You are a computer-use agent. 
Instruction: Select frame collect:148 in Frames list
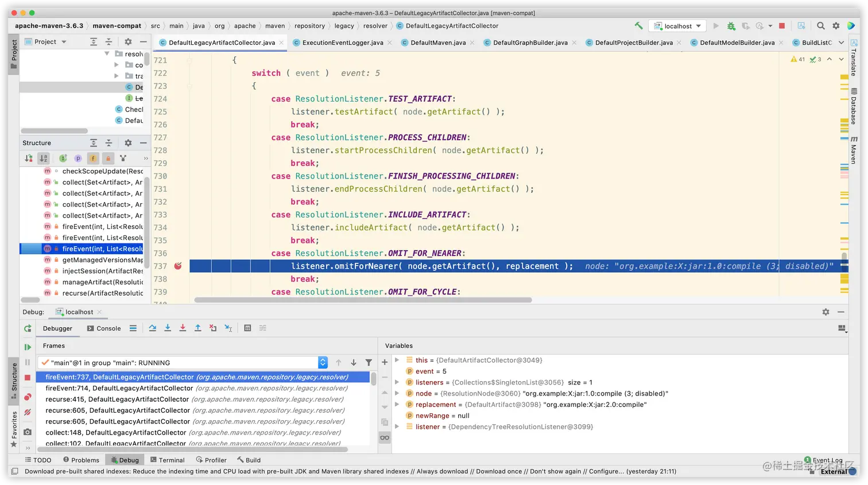pyautogui.click(x=204, y=433)
